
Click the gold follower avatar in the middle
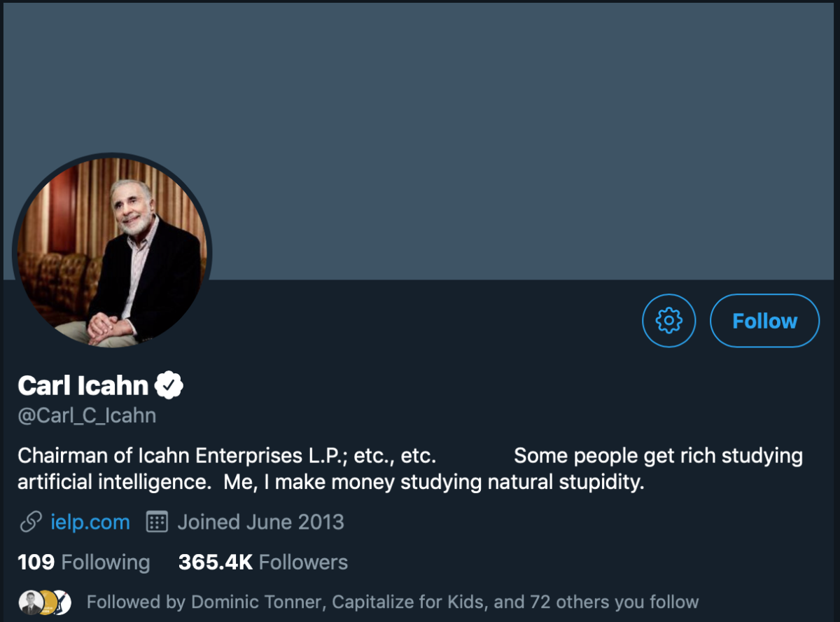[46, 602]
